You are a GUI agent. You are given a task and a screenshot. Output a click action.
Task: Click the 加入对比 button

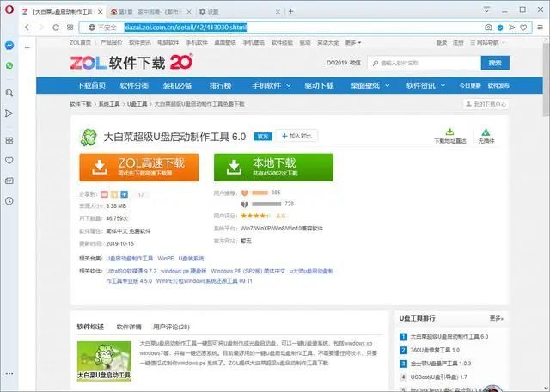point(296,136)
